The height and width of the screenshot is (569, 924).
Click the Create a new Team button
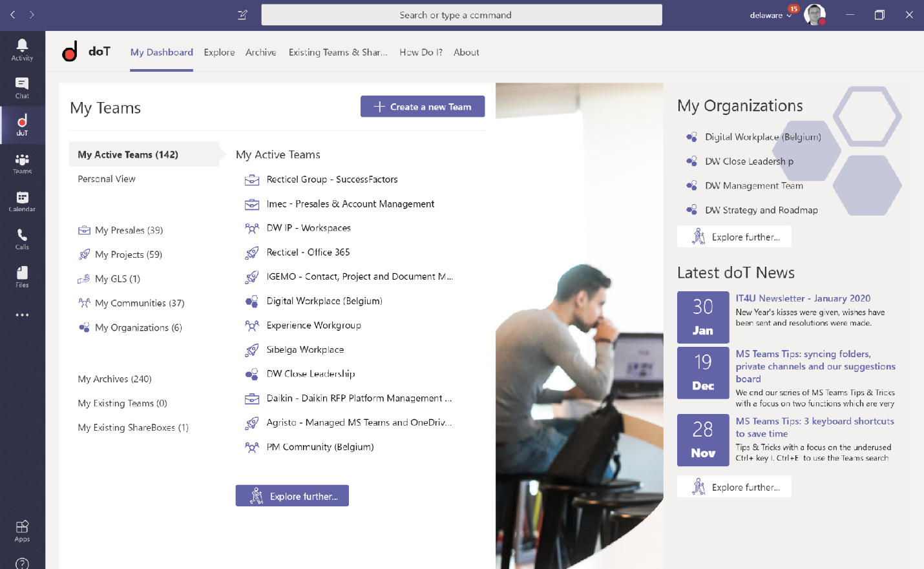coord(423,107)
